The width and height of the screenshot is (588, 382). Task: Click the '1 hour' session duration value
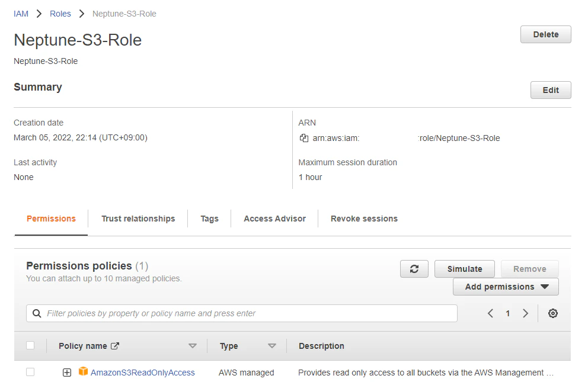coord(310,177)
